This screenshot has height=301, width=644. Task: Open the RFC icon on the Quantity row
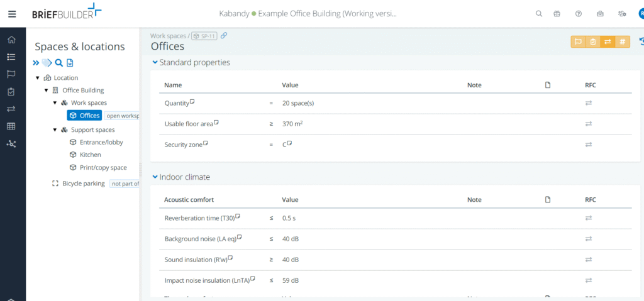(589, 102)
